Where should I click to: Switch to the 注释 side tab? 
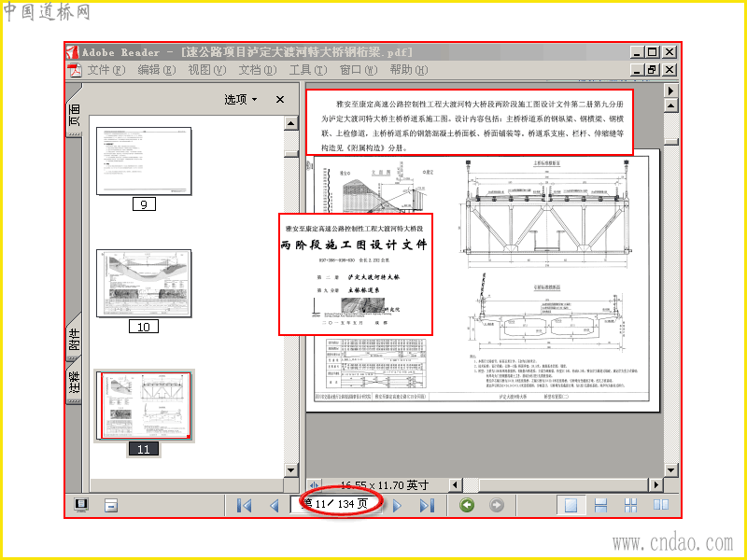pyautogui.click(x=74, y=382)
